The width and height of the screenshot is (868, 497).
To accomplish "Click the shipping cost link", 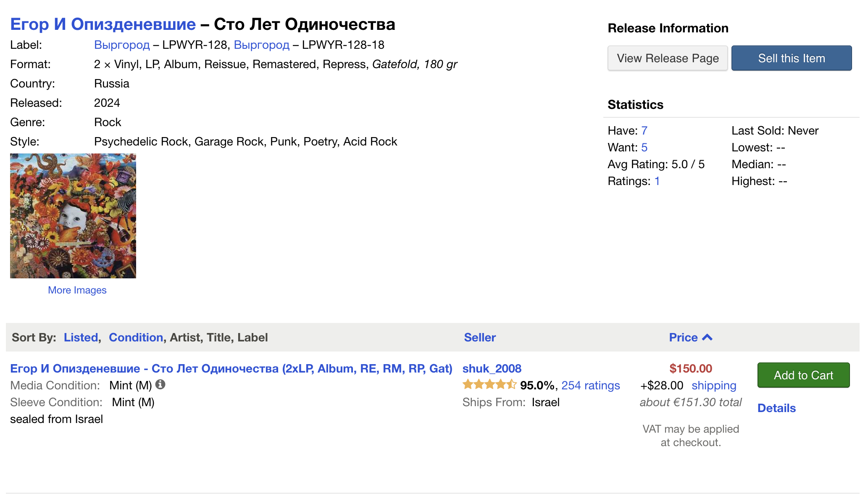I will pos(714,385).
